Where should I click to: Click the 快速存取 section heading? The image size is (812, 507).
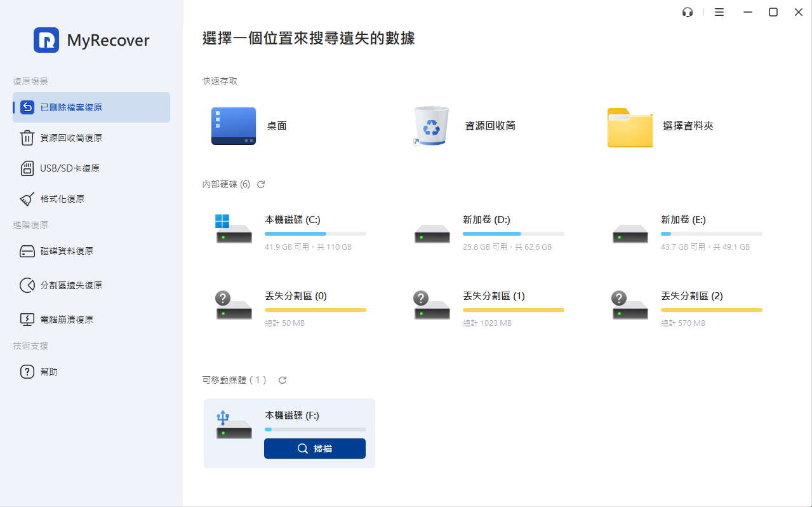point(220,81)
